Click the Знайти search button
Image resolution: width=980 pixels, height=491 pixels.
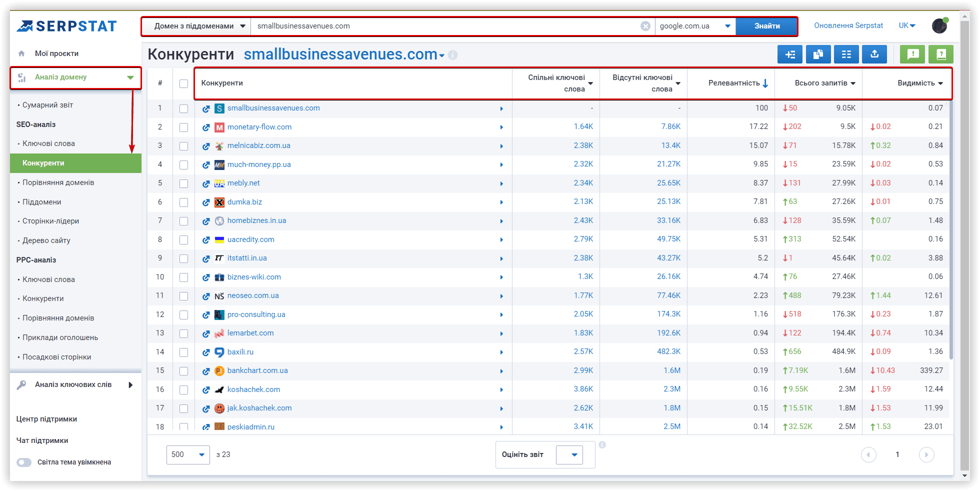pos(767,26)
